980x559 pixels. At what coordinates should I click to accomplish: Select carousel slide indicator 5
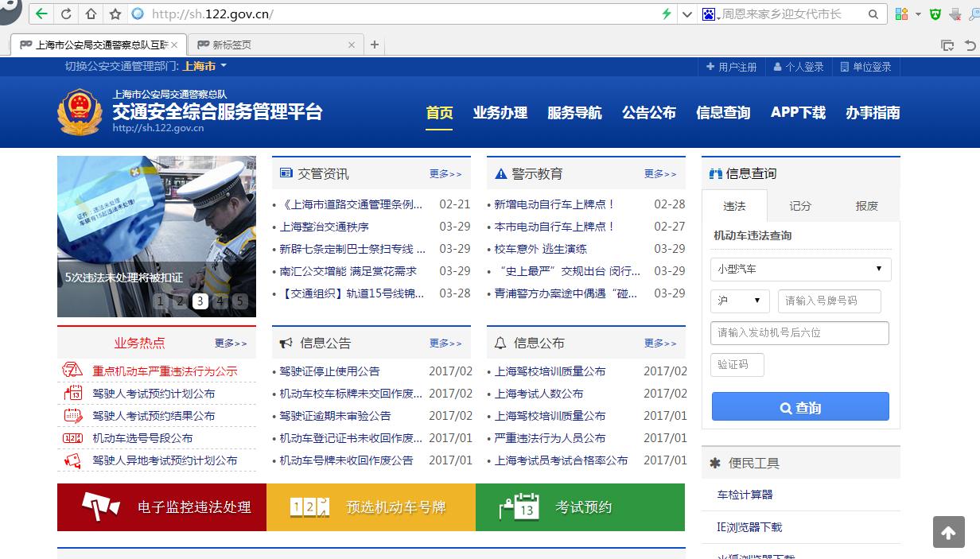[239, 301]
